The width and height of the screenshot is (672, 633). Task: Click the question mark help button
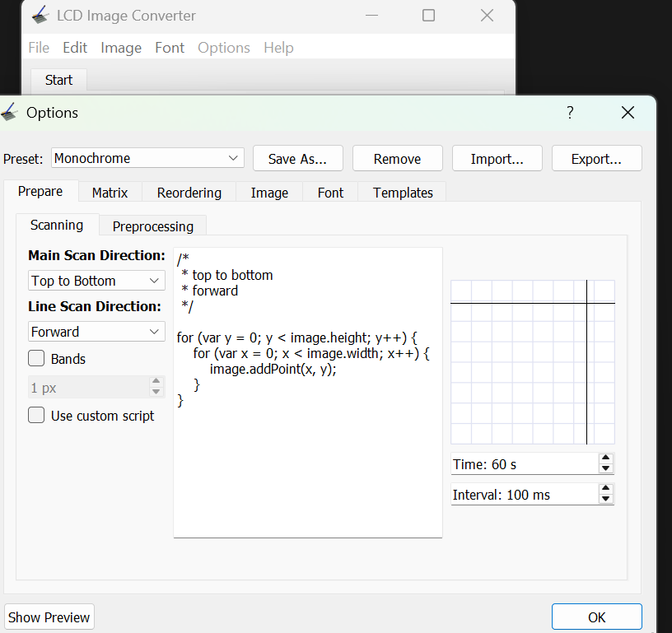(570, 113)
